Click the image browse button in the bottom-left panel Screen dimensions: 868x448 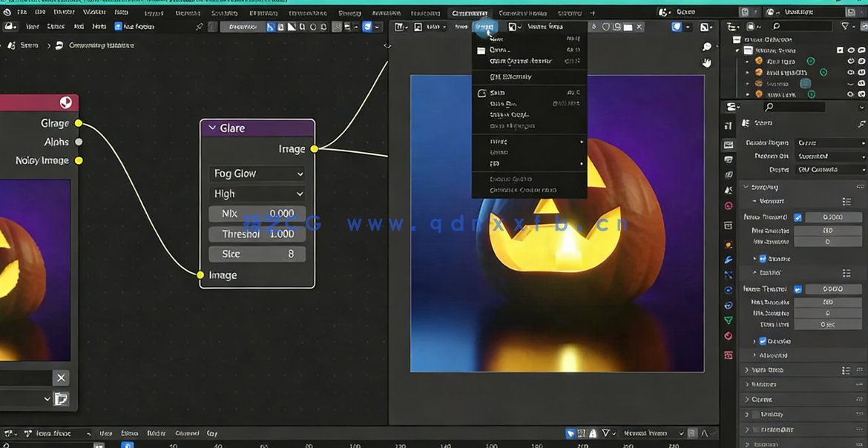[x=61, y=398]
